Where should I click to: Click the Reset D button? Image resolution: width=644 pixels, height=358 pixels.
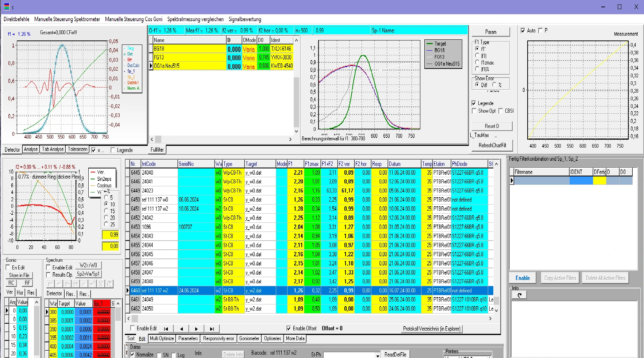(x=492, y=126)
